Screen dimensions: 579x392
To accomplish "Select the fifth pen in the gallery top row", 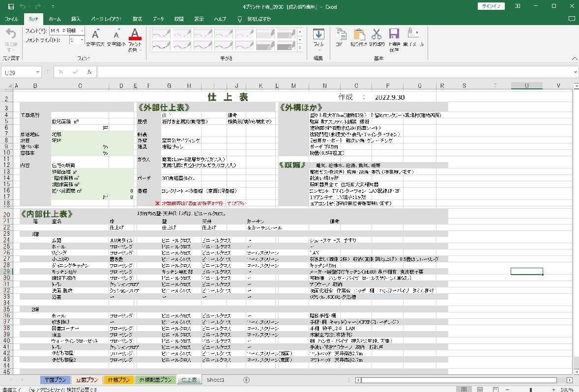I will [x=244, y=34].
